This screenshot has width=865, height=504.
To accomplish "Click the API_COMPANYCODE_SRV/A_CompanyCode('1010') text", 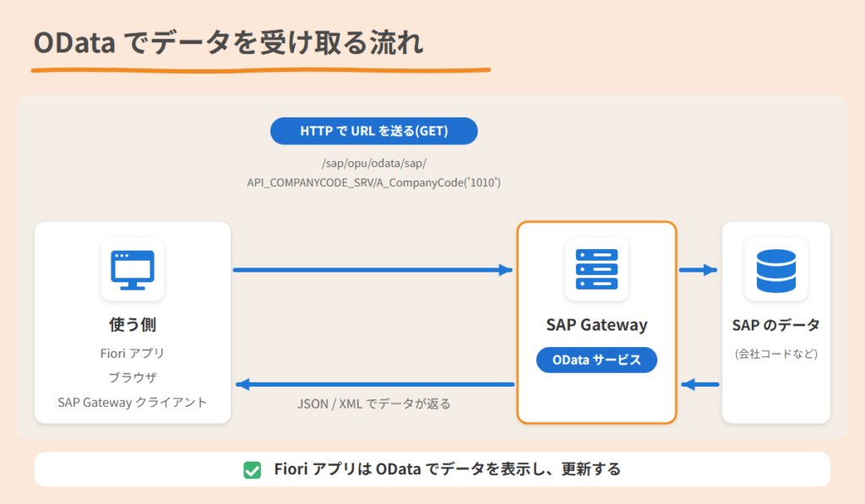I will [374, 182].
